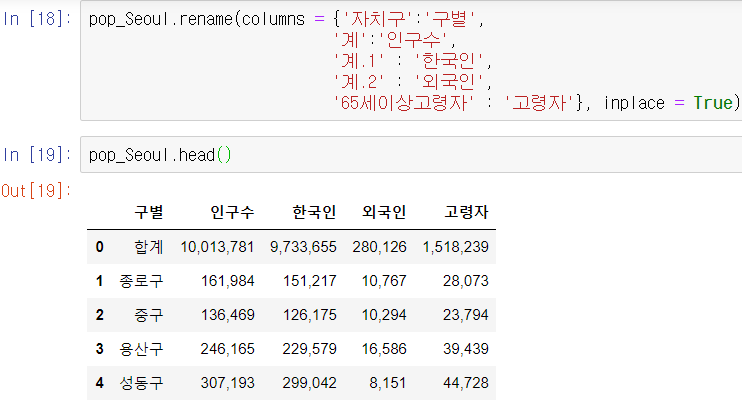Click the value 10,013,781
Screen dimensions: 742x401
click(217, 247)
